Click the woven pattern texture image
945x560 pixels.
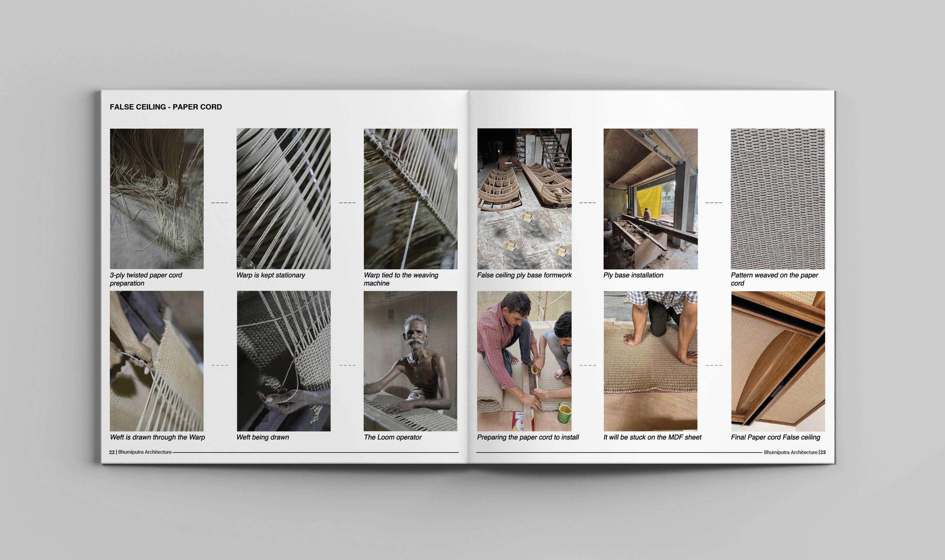[x=778, y=198]
